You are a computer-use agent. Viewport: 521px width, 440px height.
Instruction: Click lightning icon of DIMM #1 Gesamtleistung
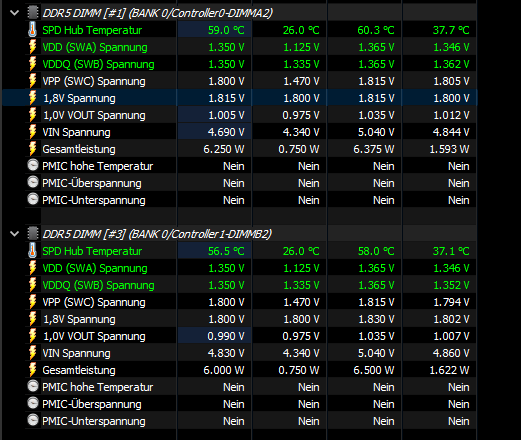click(33, 149)
